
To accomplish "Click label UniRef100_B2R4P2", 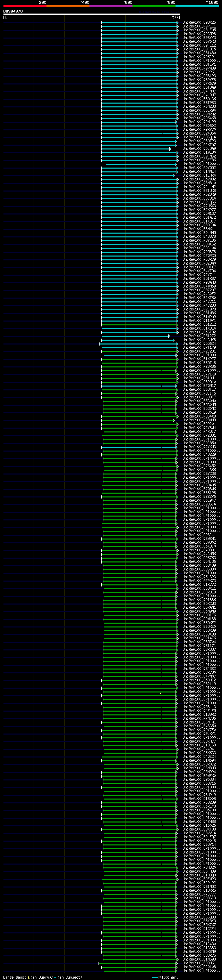I will tap(199, 883).
